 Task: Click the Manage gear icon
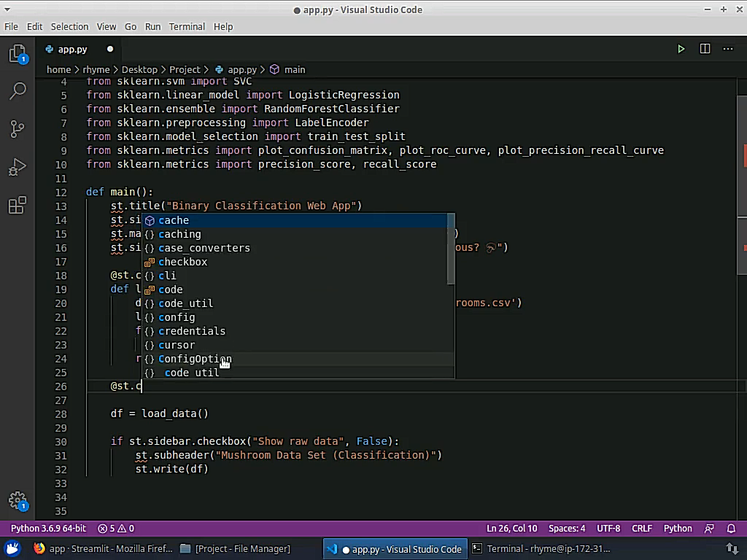18,500
